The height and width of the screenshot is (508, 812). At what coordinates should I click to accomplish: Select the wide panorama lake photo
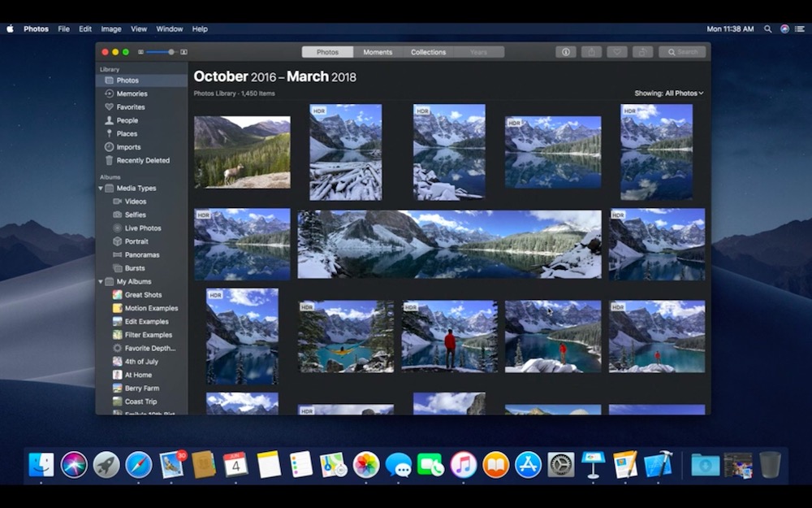click(450, 244)
